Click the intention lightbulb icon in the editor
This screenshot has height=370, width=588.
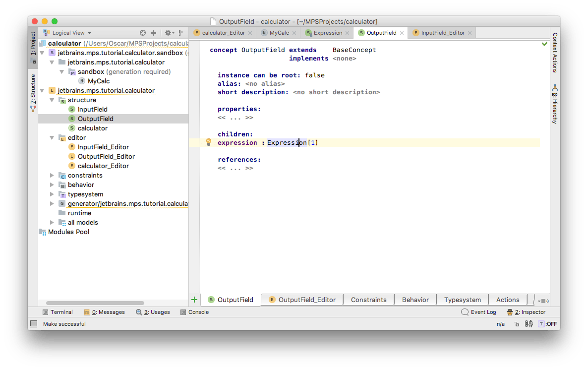(209, 142)
